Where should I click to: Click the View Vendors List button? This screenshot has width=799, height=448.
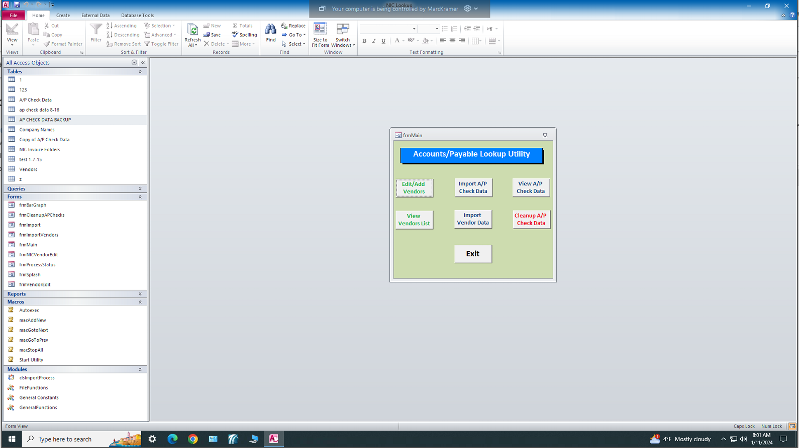coord(414,220)
